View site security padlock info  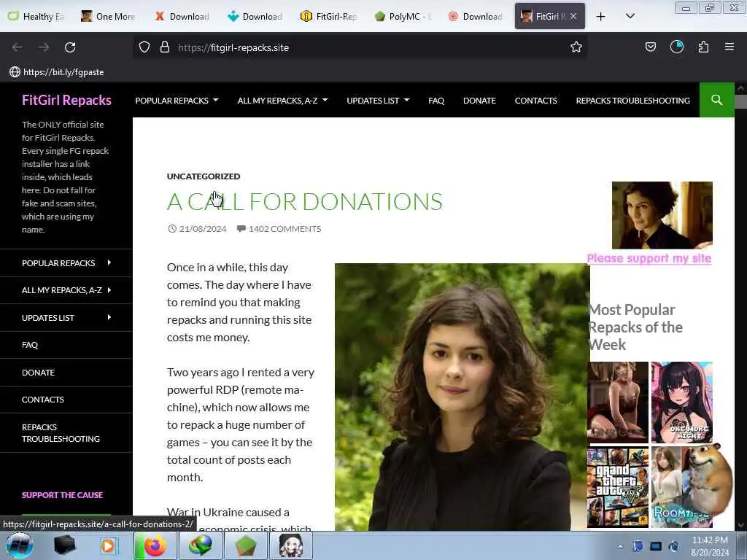(165, 47)
